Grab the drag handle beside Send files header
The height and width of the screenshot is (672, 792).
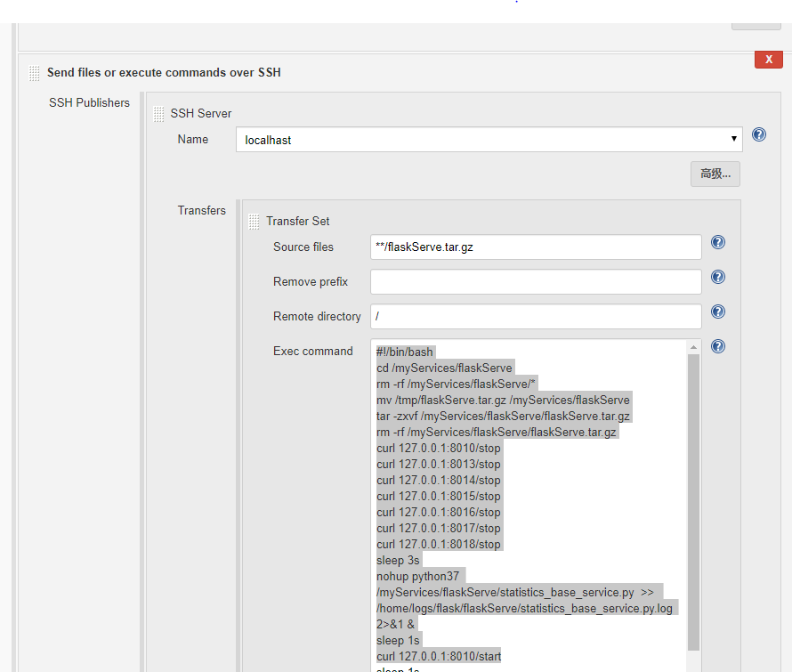[x=35, y=73]
